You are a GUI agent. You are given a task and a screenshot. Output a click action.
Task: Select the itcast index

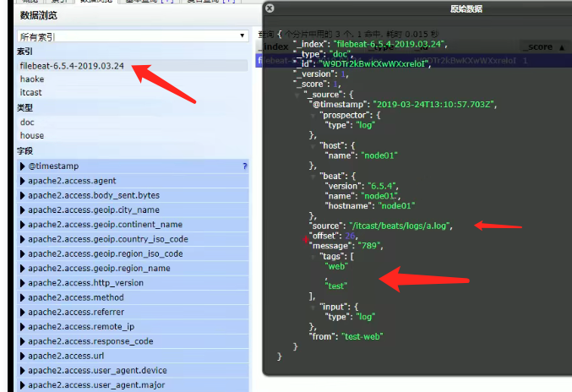point(133,92)
